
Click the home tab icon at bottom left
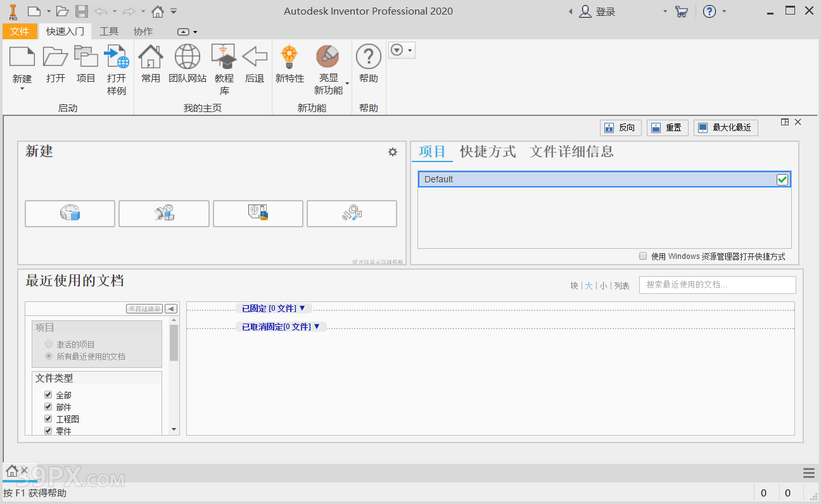tap(11, 471)
